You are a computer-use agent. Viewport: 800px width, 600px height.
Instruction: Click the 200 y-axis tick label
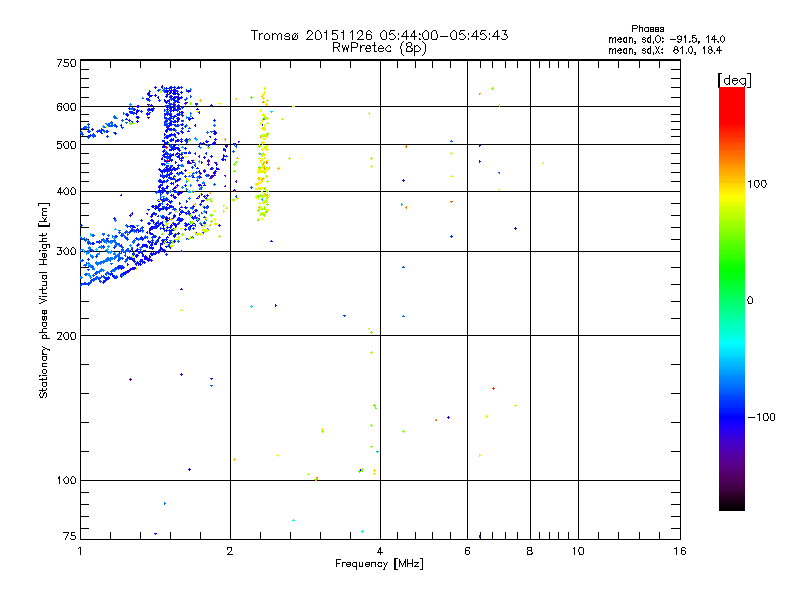point(66,336)
